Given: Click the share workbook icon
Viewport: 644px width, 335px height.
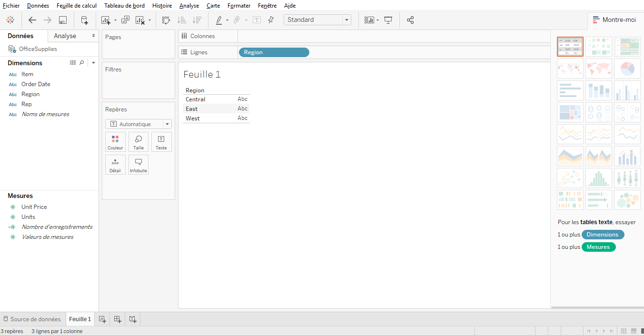Looking at the screenshot, I should [x=410, y=20].
